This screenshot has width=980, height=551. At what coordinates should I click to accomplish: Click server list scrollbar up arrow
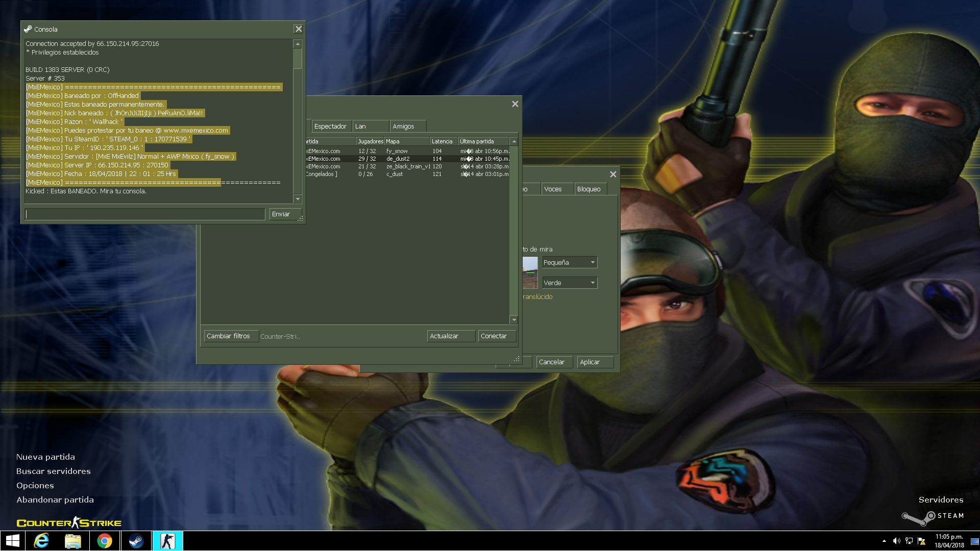click(x=514, y=141)
